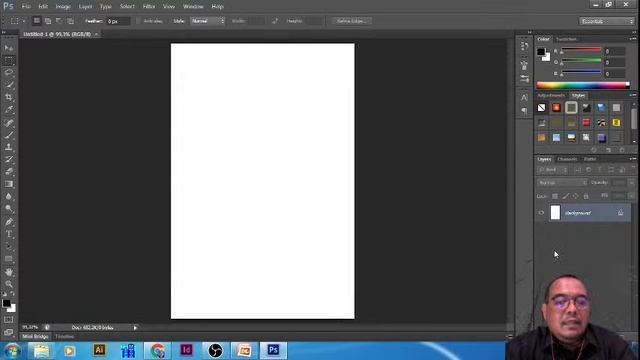This screenshot has height=360, width=640.
Task: Switch to the Adjustments tab
Action: [551, 95]
